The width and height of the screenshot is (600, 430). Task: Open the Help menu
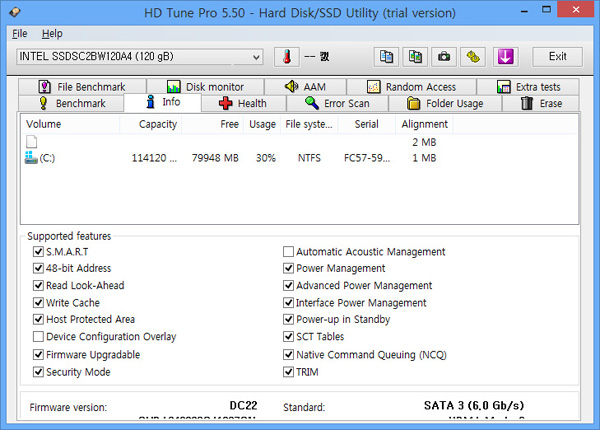tap(52, 34)
